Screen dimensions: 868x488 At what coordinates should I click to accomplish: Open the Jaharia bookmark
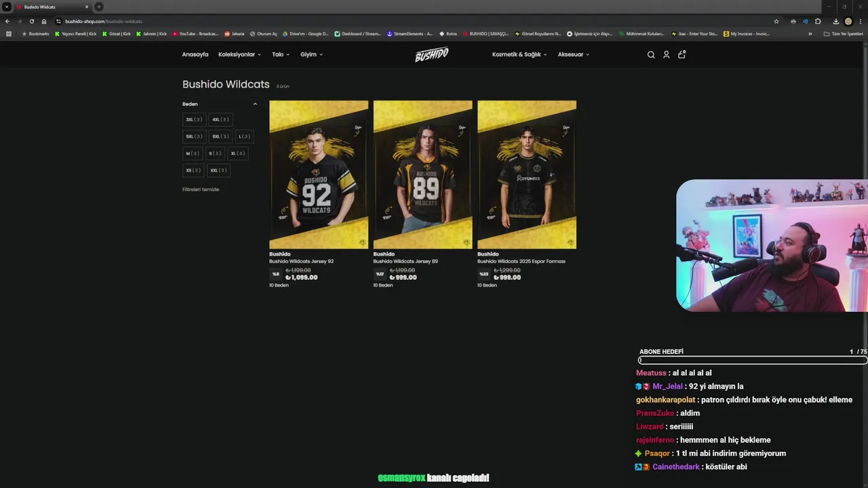[235, 33]
